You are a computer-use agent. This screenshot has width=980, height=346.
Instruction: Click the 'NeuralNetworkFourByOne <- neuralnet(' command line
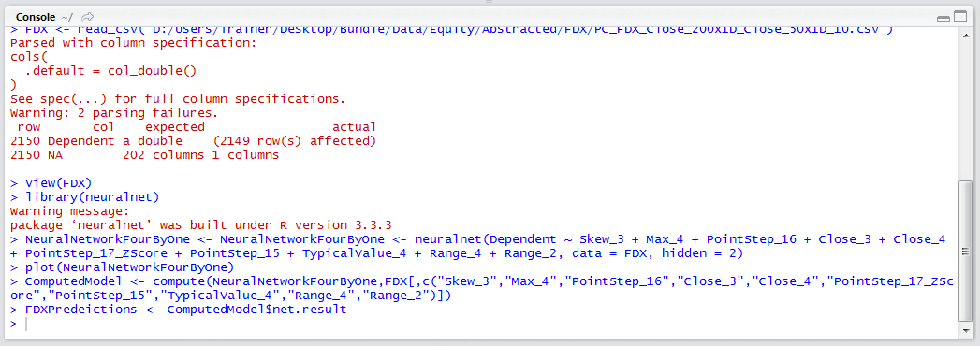coord(478,247)
